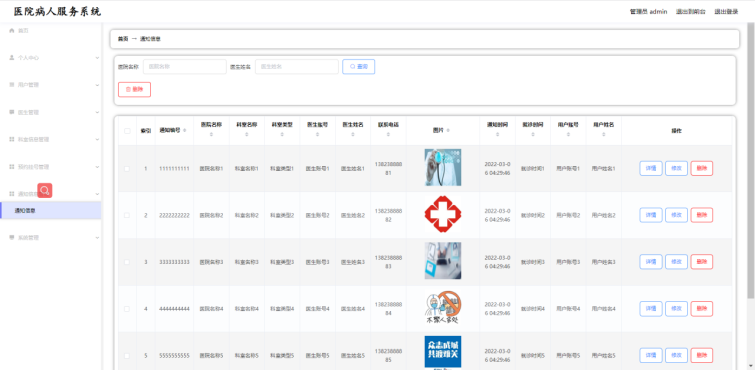Open the 管理员 admin account label
Viewport: 755px width, 371px height.
coord(648,12)
